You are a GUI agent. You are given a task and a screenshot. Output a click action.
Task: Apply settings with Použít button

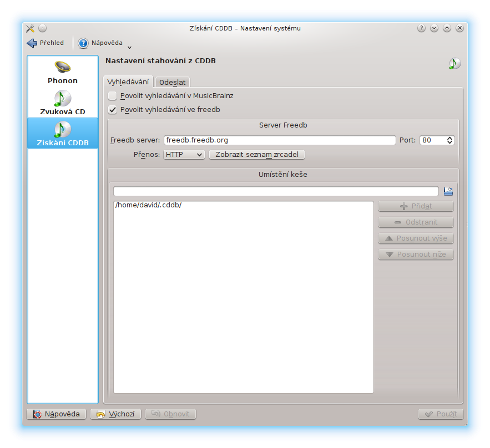tap(441, 414)
